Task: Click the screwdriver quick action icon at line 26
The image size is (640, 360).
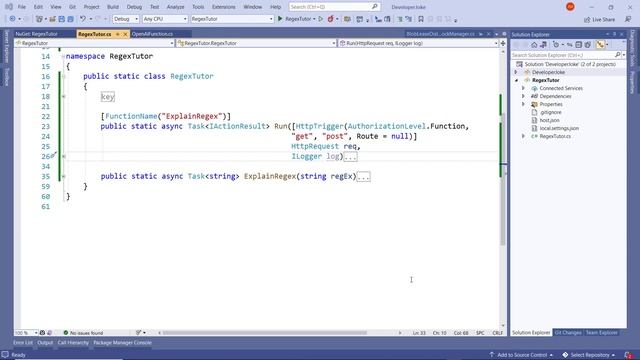Action: 54,155
